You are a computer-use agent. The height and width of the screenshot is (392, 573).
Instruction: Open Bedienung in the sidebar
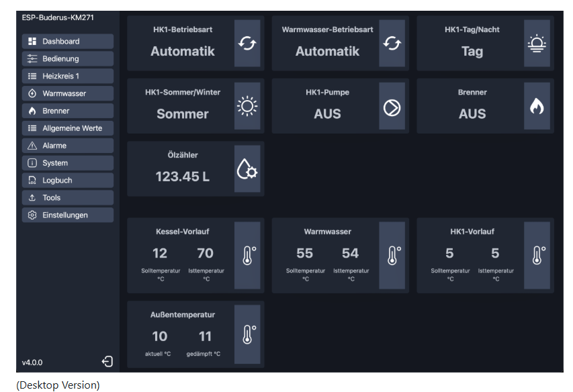pyautogui.click(x=67, y=59)
